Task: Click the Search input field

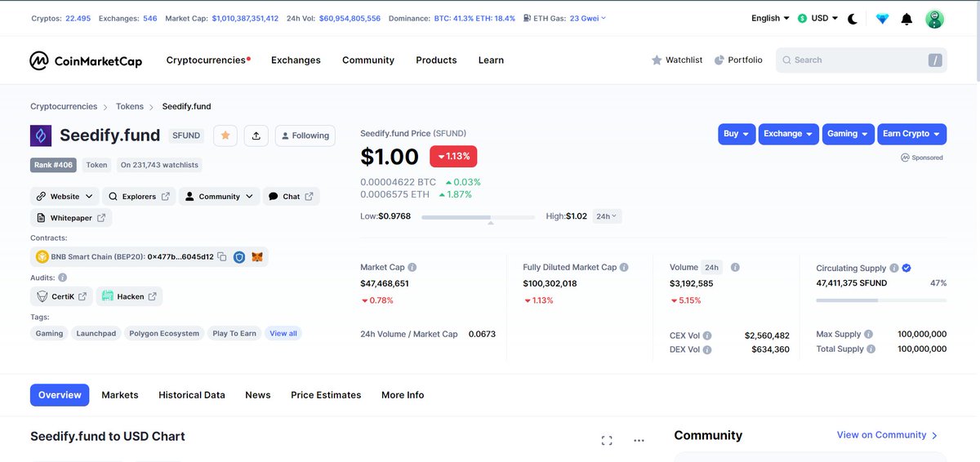Action: 861,60
